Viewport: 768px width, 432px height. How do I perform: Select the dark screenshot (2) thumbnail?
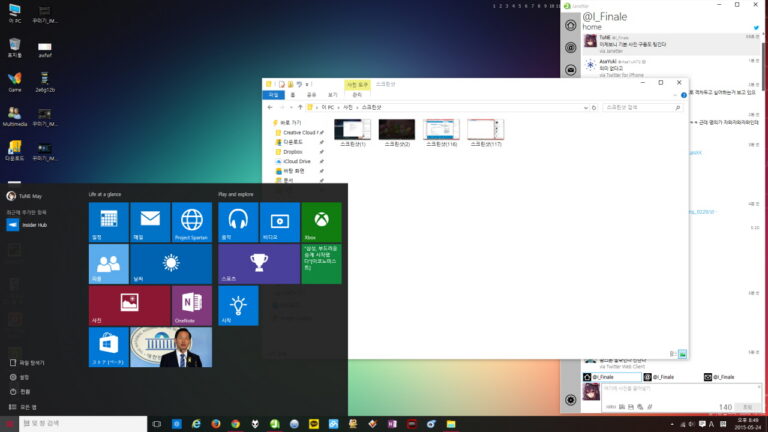(397, 133)
